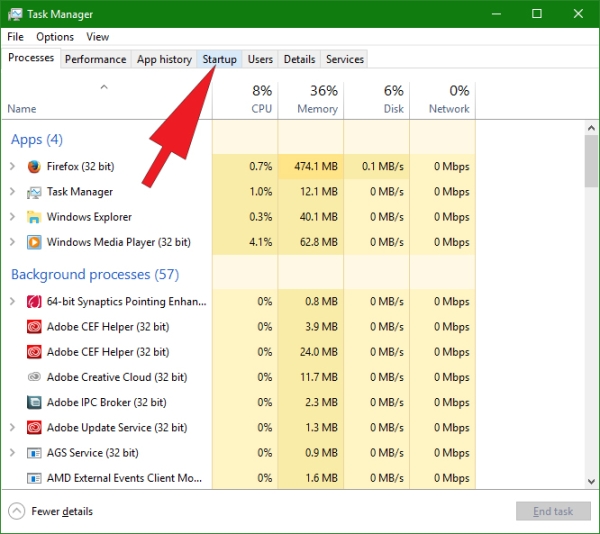Click the End task button
Screen dimensions: 600x534
(553, 511)
